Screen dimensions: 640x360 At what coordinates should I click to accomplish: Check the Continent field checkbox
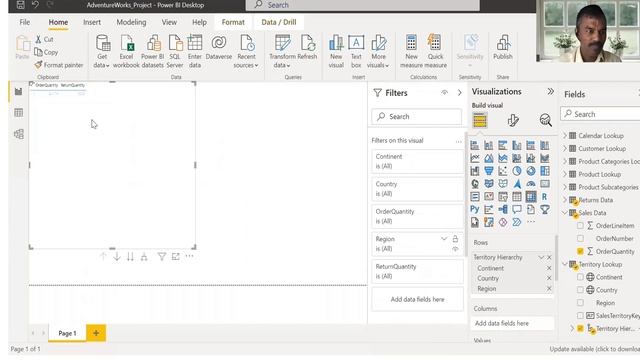pos(580,277)
